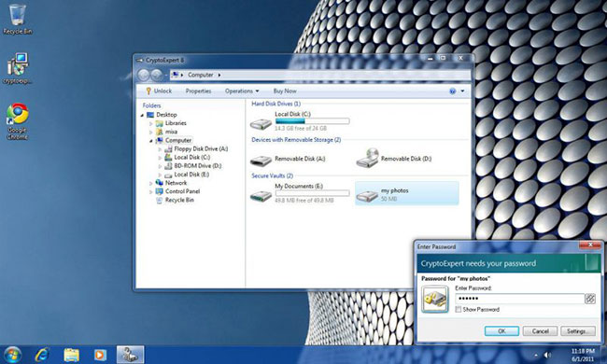The width and height of the screenshot is (607, 364).
Task: Select My Documents (E:) vault drive icon
Action: pos(261,196)
